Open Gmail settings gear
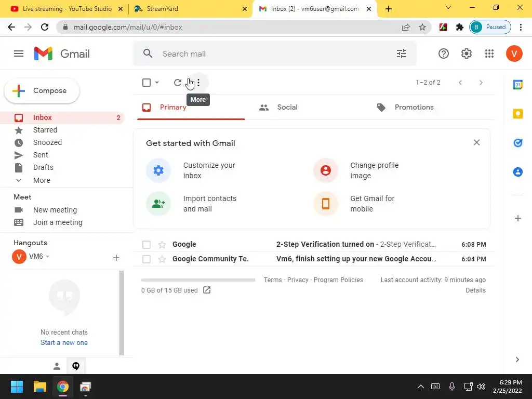The image size is (532, 399). pos(466,54)
